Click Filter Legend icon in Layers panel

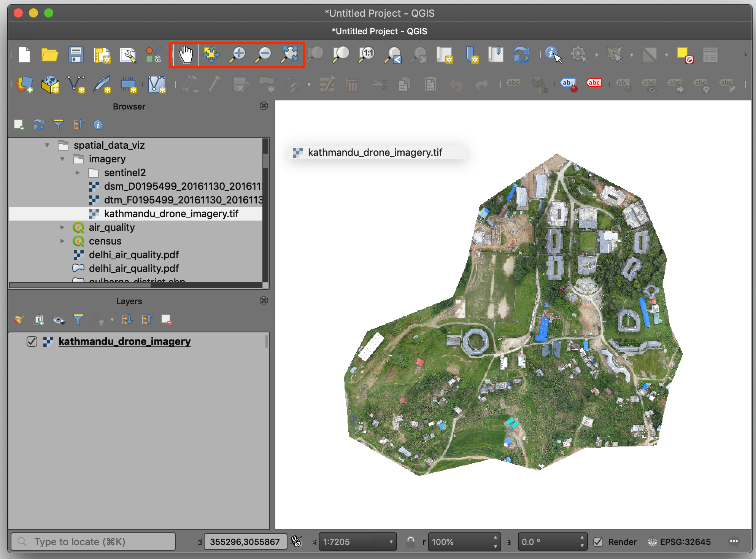(x=78, y=319)
